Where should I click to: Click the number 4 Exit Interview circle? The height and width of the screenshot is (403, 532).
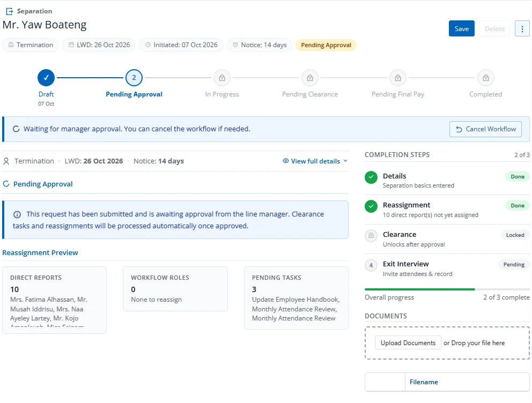pos(371,265)
